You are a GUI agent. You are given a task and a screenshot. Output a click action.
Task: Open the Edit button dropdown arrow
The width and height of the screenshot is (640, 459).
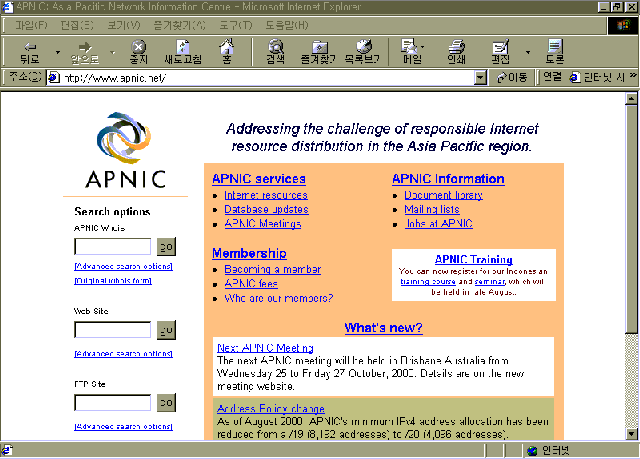click(528, 52)
